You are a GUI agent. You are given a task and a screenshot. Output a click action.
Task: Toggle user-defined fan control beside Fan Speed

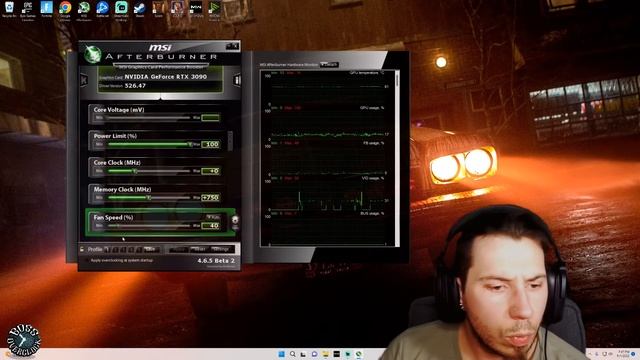[235, 220]
